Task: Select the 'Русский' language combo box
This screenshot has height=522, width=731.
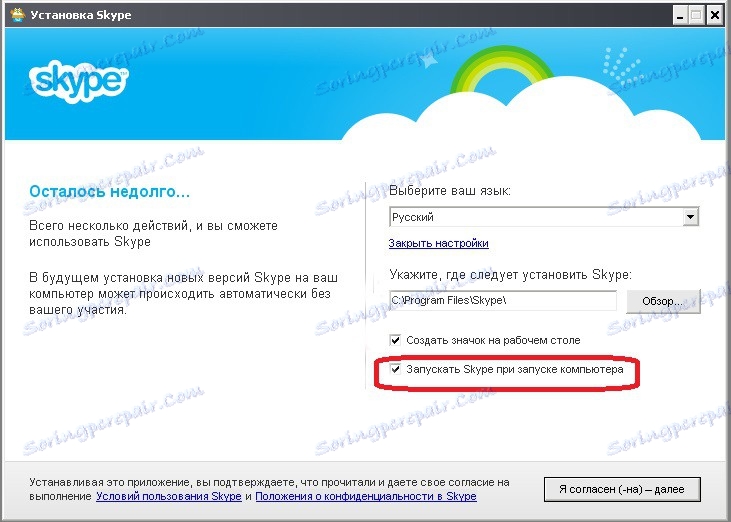Action: pos(544,217)
